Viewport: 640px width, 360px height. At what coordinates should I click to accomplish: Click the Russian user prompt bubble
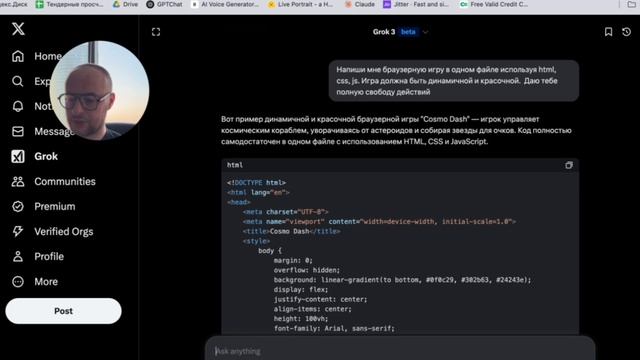tap(453, 81)
